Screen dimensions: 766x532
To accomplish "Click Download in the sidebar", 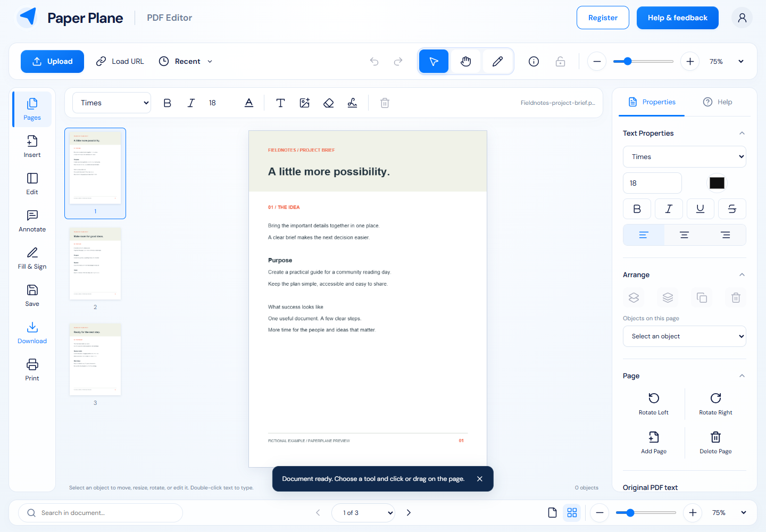I will pyautogui.click(x=32, y=333).
